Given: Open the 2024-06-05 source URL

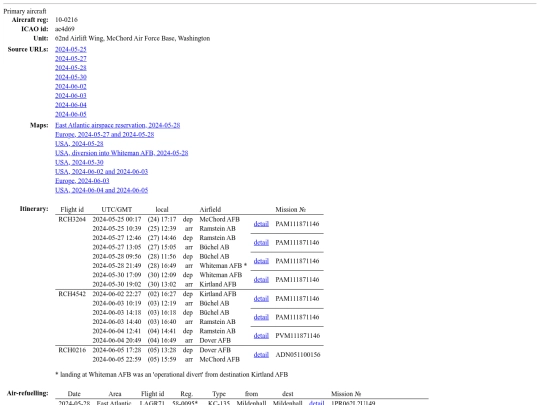Looking at the screenshot, I should (71, 114).
